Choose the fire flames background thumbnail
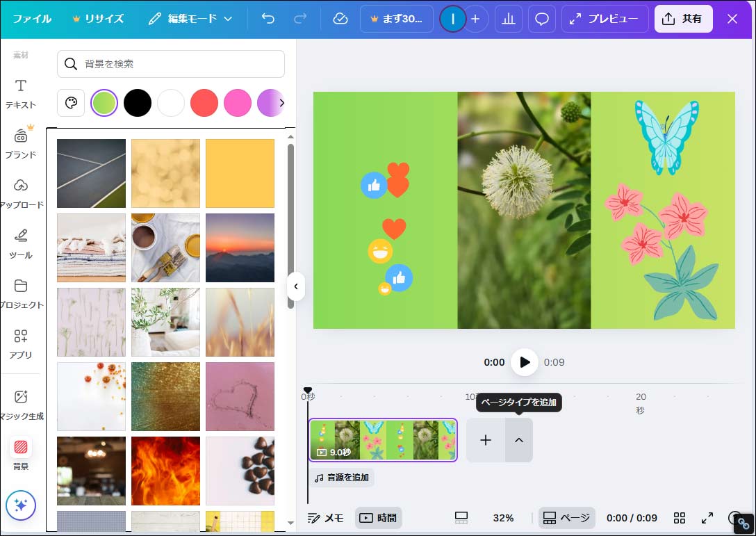756x536 pixels. pos(165,471)
